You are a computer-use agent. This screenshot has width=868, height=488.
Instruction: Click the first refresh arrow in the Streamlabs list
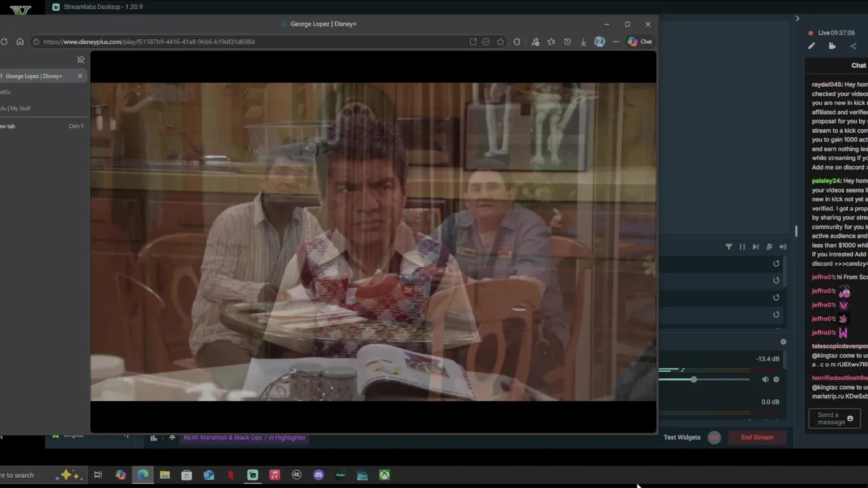[776, 264]
